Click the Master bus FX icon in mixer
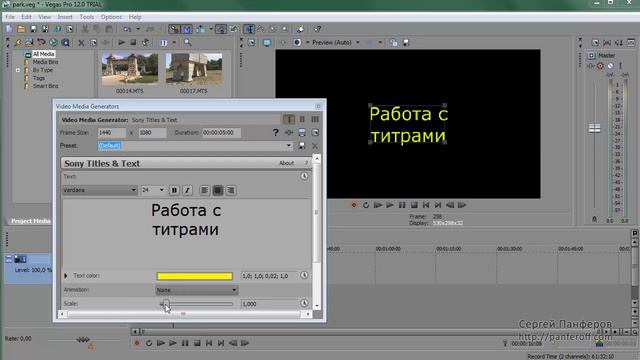The image size is (640, 360). click(591, 66)
